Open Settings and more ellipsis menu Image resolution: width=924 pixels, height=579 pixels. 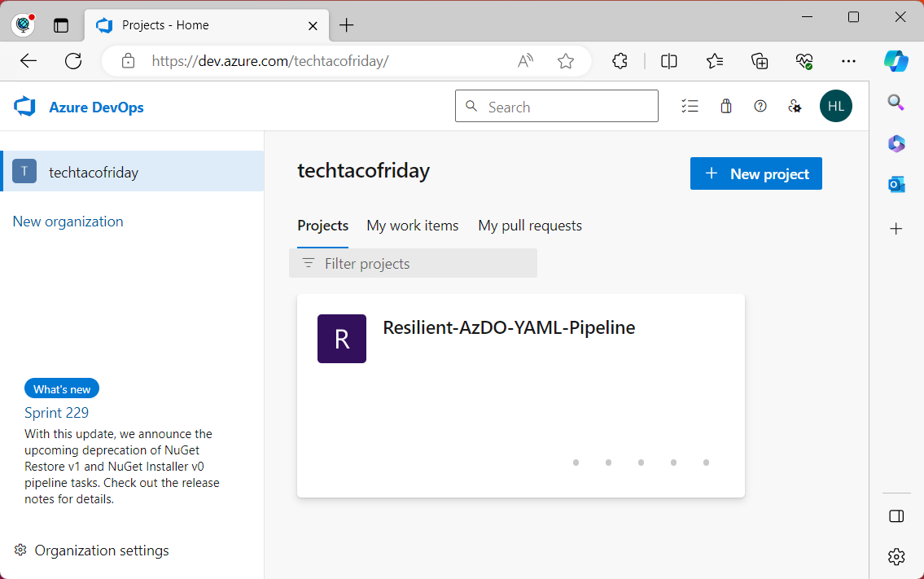[x=848, y=61]
